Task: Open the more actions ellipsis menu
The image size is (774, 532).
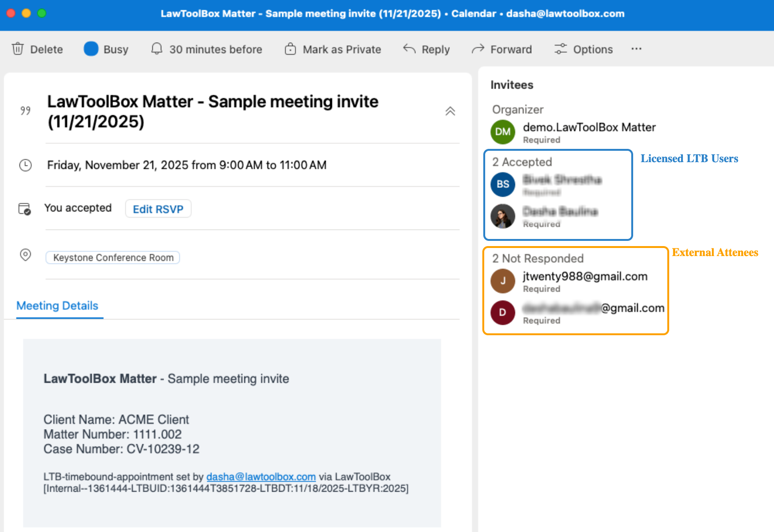Action: click(x=636, y=49)
